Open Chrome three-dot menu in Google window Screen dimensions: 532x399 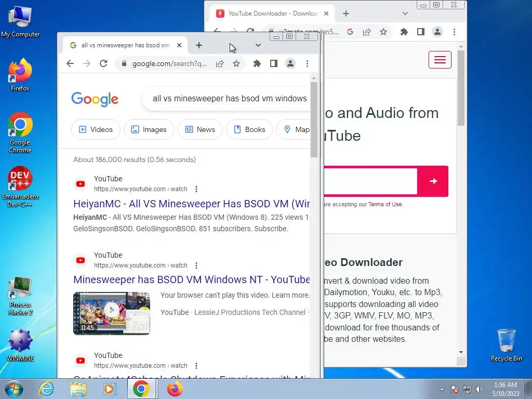click(x=307, y=63)
